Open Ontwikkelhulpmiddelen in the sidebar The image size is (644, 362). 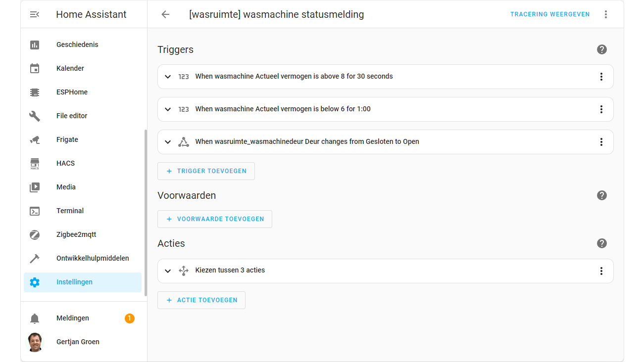[x=93, y=258]
